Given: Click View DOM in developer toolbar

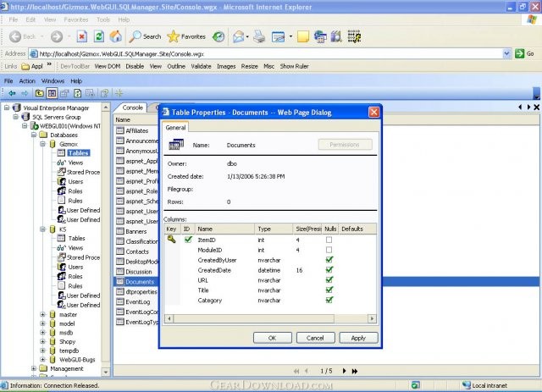Looking at the screenshot, I should (x=108, y=66).
